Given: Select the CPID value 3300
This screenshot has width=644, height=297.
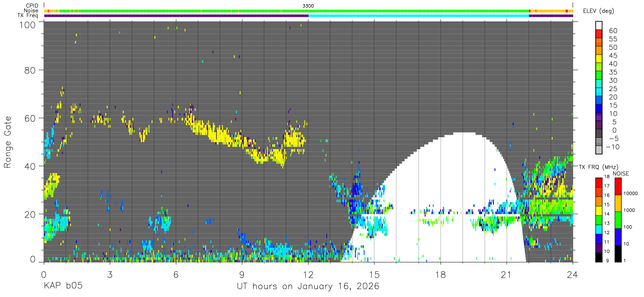Looking at the screenshot, I should (x=308, y=5).
